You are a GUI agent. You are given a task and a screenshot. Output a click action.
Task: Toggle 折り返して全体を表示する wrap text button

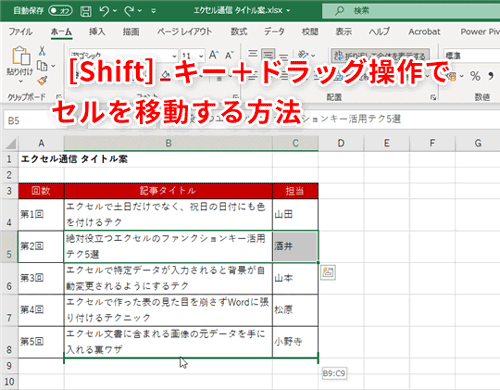click(380, 55)
